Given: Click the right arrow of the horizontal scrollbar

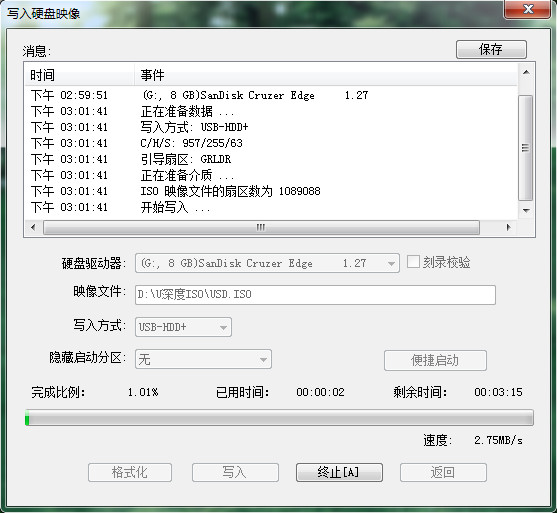Looking at the screenshot, I should [509, 227].
